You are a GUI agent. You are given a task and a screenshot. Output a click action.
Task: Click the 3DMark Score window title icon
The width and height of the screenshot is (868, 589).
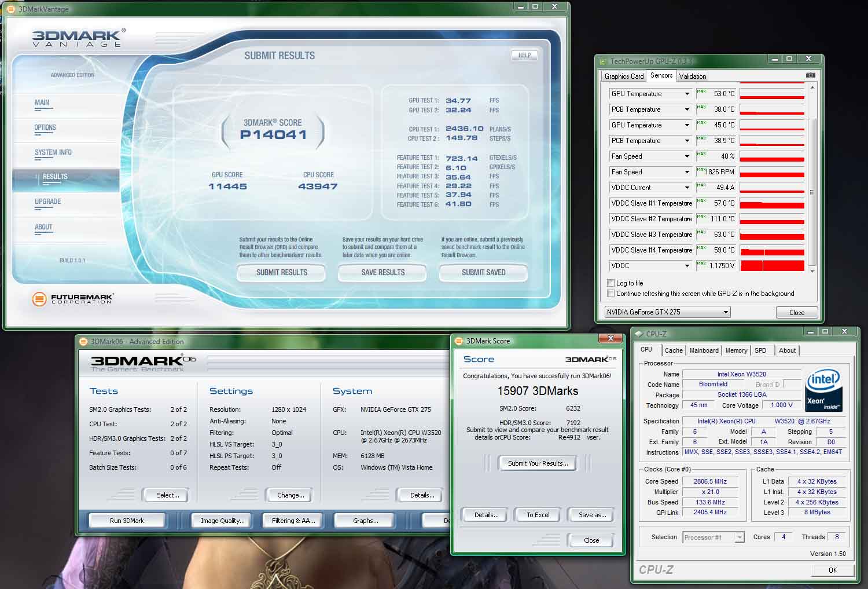tap(459, 341)
